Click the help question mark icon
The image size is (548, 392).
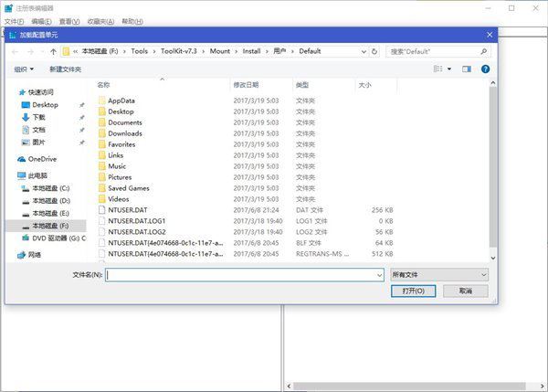[x=486, y=69]
